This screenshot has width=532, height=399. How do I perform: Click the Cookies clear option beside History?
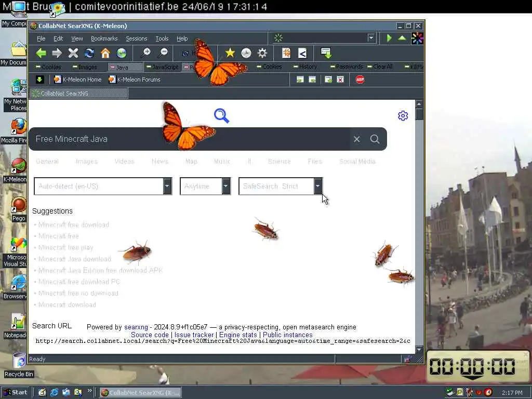[269, 66]
